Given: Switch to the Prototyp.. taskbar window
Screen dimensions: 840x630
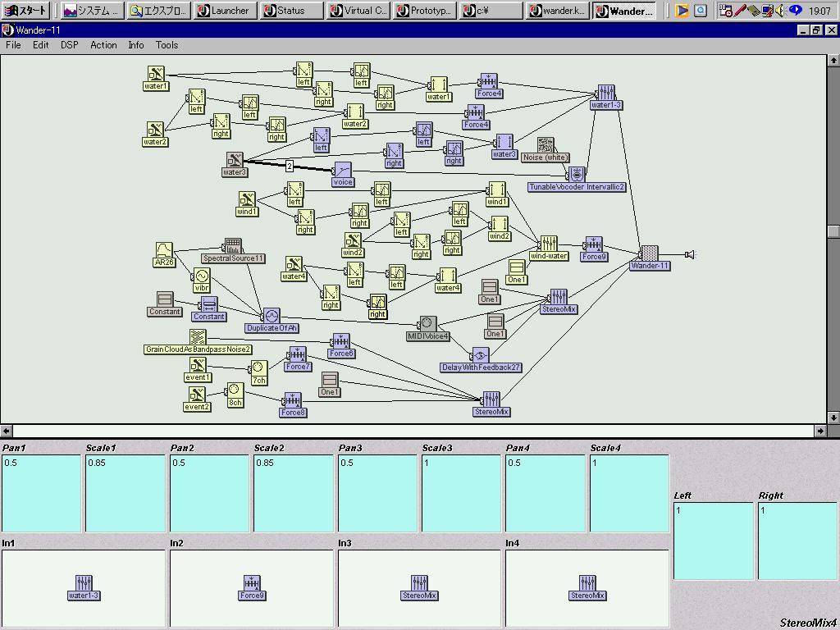Looking at the screenshot, I should click(424, 10).
